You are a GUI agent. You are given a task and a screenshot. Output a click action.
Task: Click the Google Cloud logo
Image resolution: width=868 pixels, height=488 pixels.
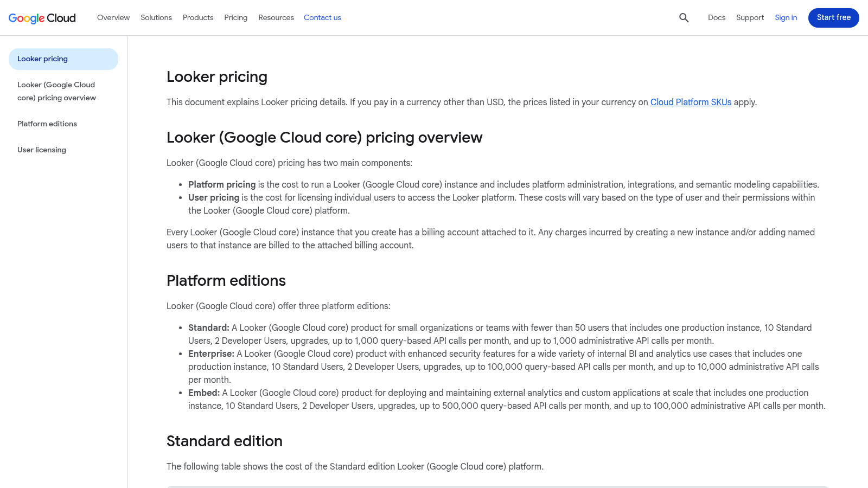click(42, 18)
